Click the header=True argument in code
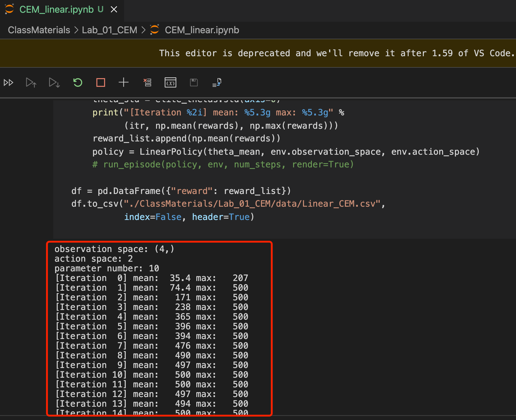 point(221,217)
